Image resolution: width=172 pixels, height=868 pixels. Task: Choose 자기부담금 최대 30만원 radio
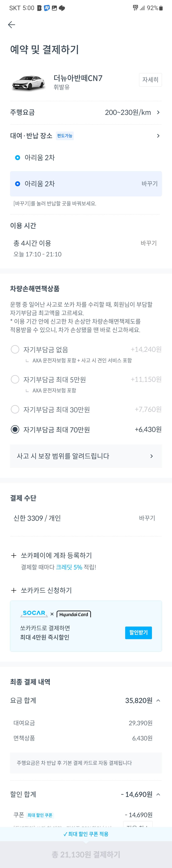pos(15,409)
